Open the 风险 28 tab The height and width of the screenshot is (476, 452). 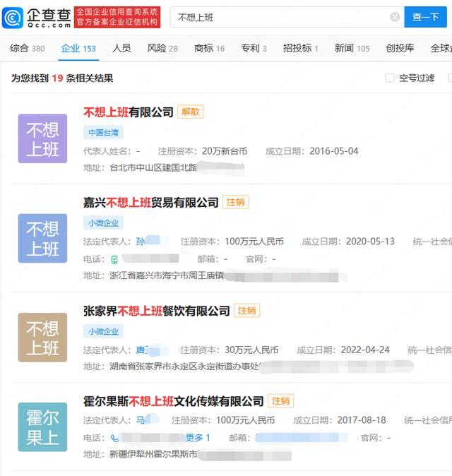(x=162, y=48)
